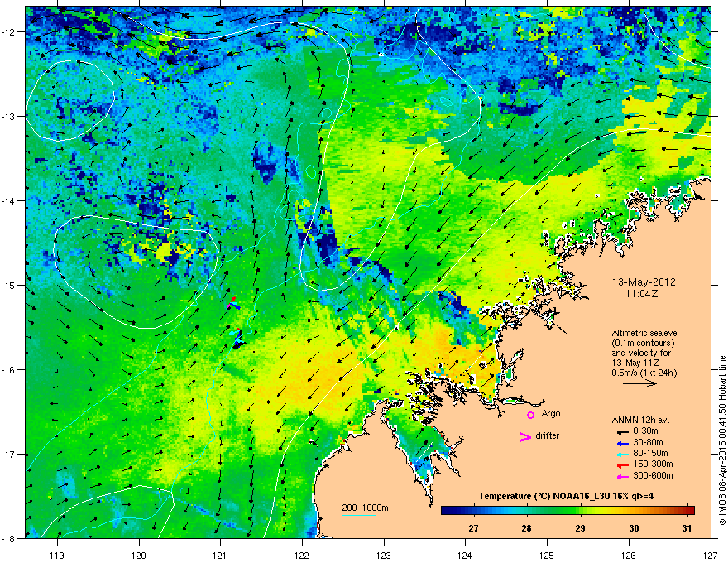Click the time text 11:04Z

tap(642, 294)
